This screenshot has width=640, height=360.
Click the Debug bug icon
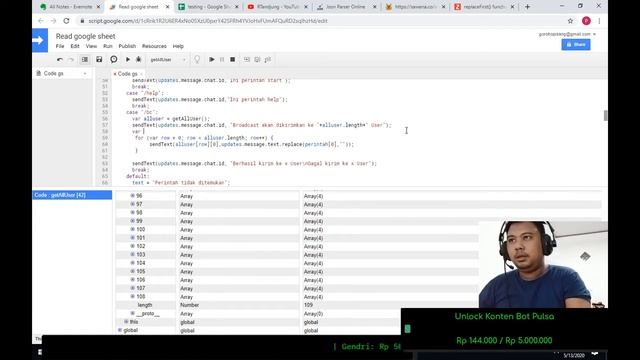click(x=139, y=60)
